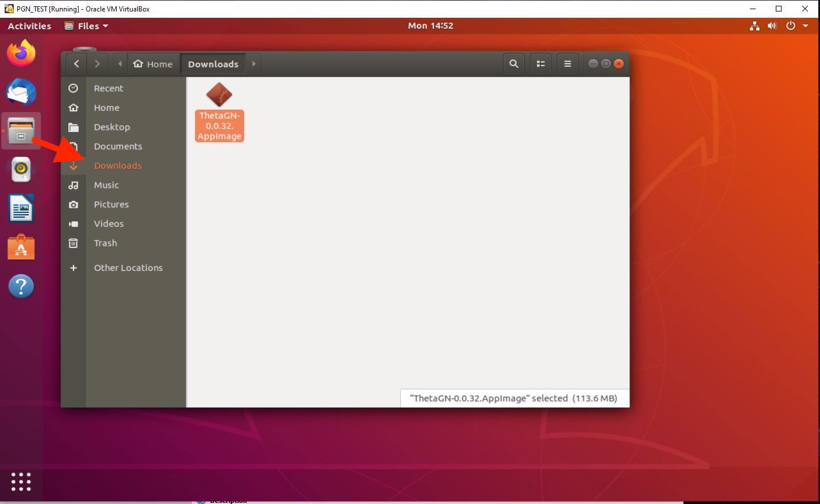Click Downloads in the path bar

(213, 64)
